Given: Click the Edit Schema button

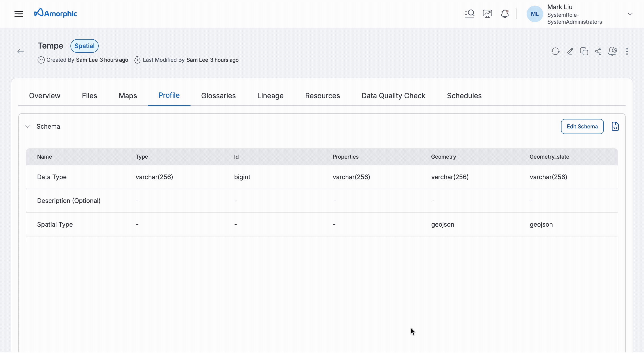Looking at the screenshot, I should [x=582, y=127].
